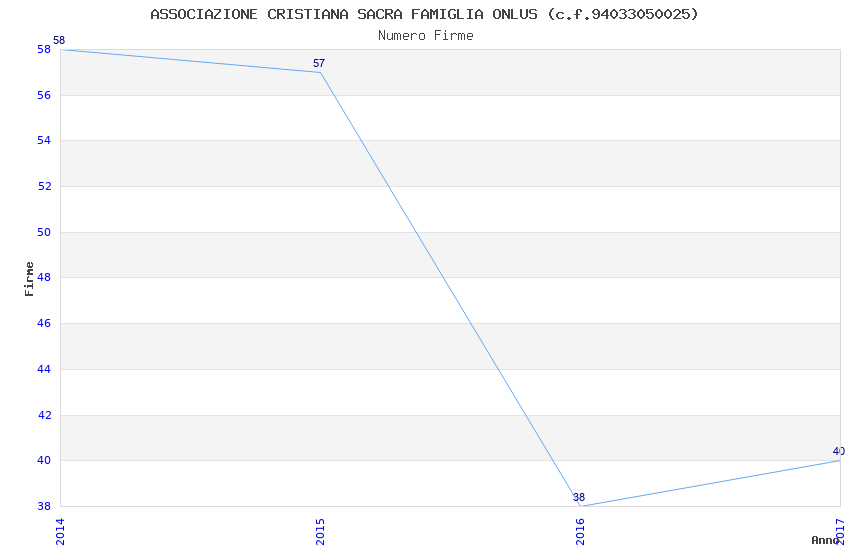Click the horizontal axis title Anno

[x=825, y=540]
